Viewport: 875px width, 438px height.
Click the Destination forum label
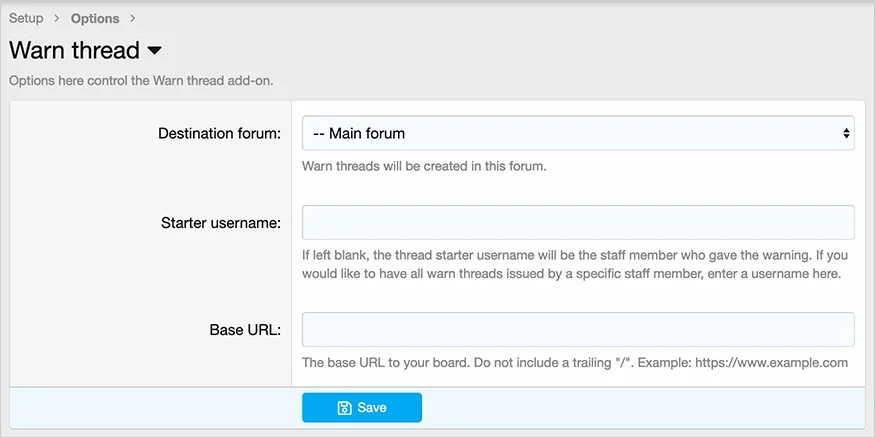point(219,133)
